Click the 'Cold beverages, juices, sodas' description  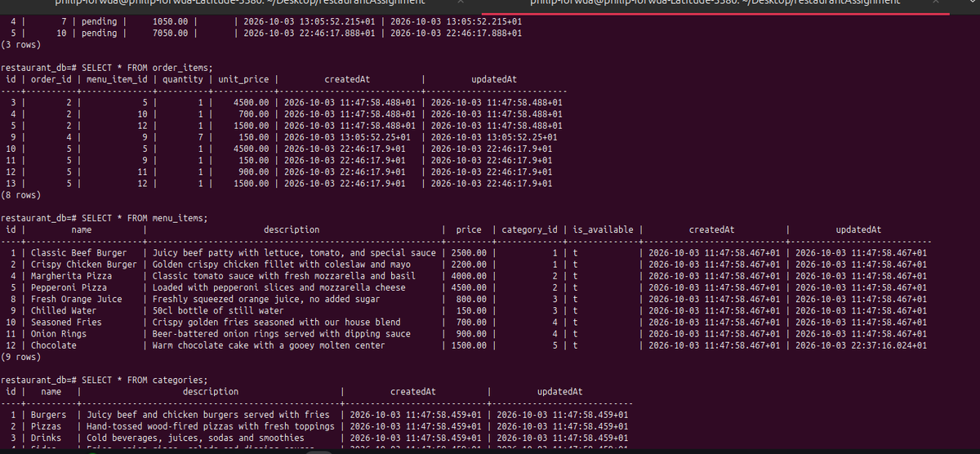195,438
